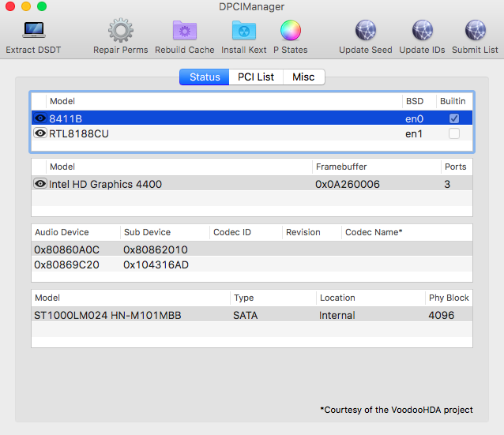
Task: Click the Update Seed globe icon
Action: (x=365, y=31)
